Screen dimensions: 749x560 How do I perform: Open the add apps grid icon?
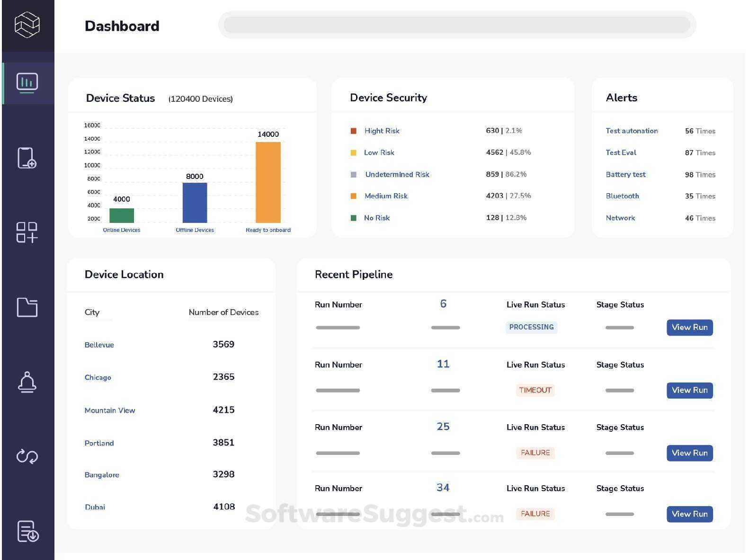point(27,232)
